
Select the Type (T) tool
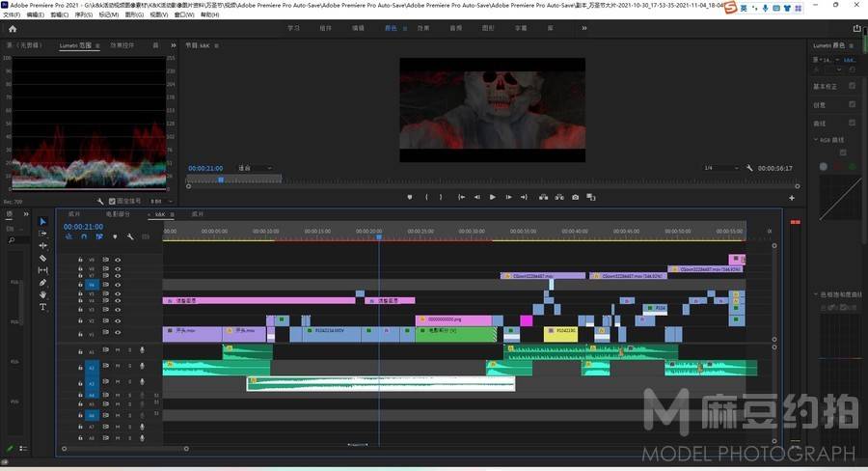coord(42,307)
